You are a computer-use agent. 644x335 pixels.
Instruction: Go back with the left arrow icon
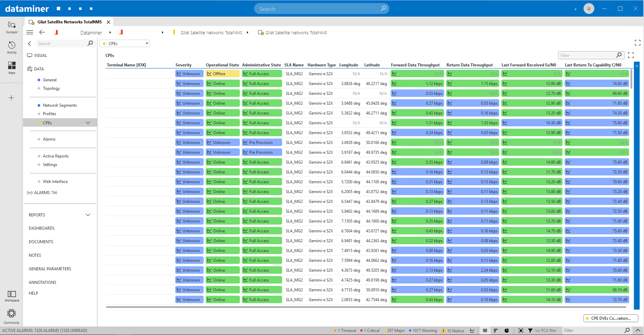pyautogui.click(x=42, y=32)
